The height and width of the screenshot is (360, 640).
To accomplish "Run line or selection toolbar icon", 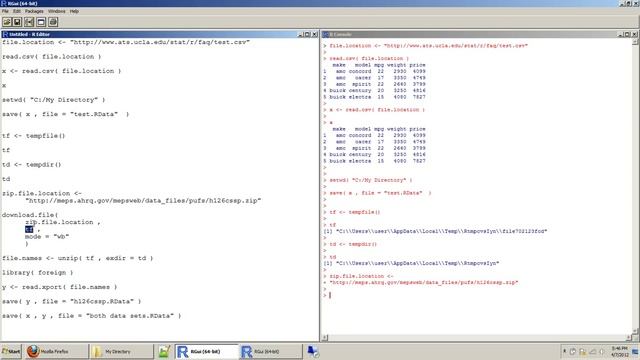I will tap(29, 22).
